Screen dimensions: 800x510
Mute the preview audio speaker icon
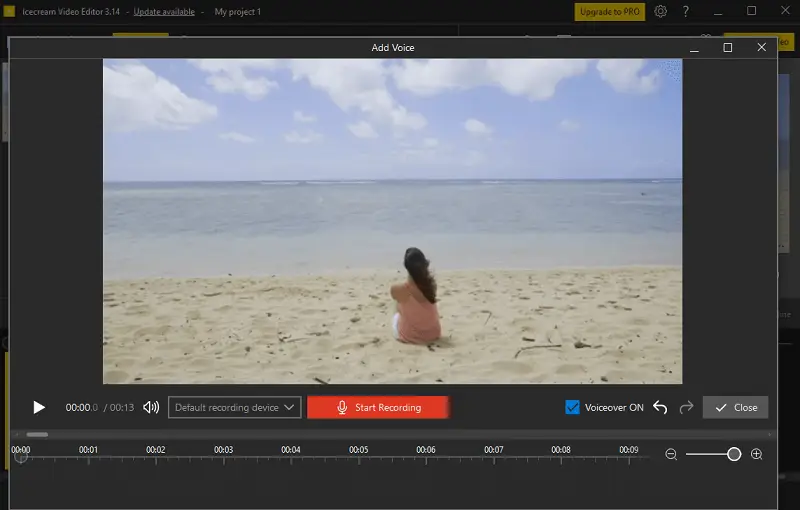151,407
